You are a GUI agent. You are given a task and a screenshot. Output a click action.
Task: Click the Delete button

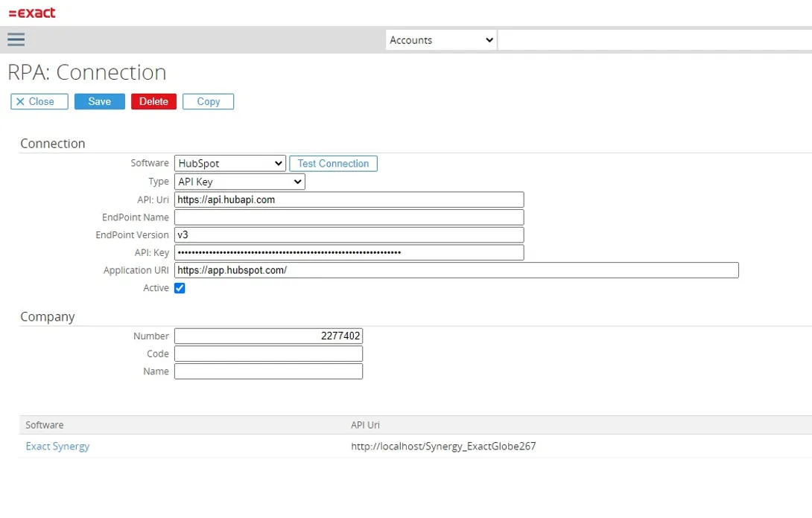click(153, 101)
